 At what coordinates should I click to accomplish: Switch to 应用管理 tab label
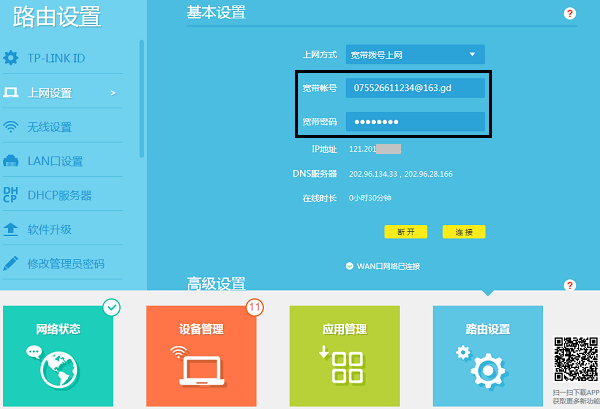click(345, 329)
